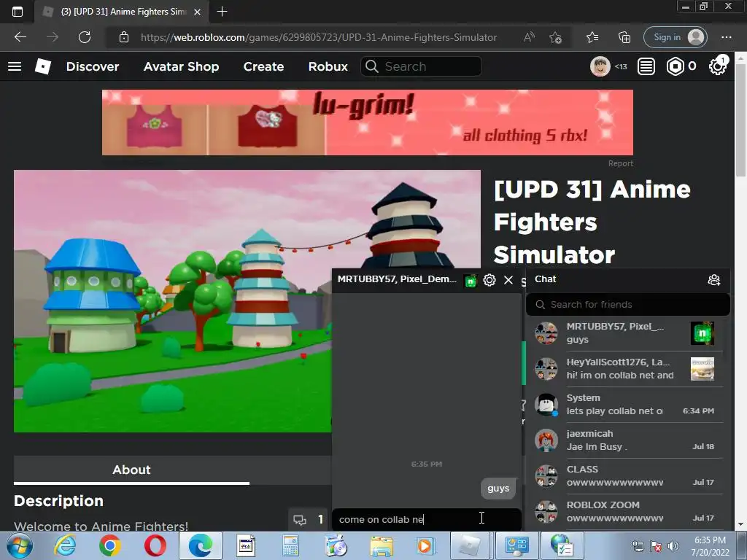Screen dimensions: 747x560
Task: Launch Internet Explorer from taskbar
Action: click(65, 545)
